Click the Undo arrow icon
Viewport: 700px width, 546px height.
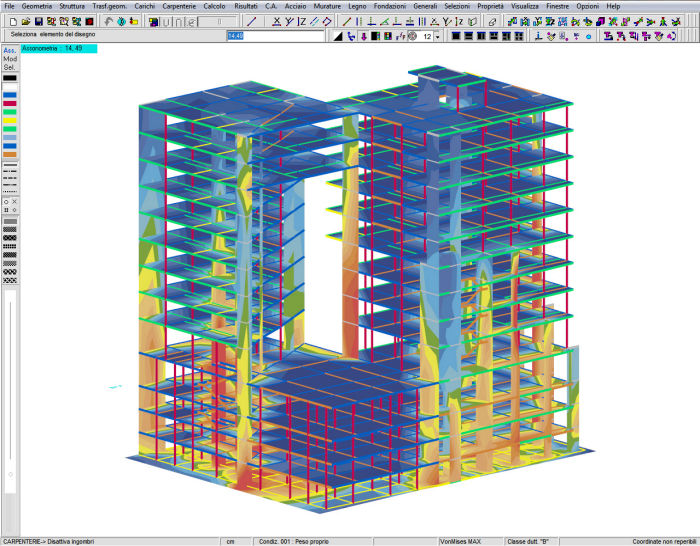(110, 21)
